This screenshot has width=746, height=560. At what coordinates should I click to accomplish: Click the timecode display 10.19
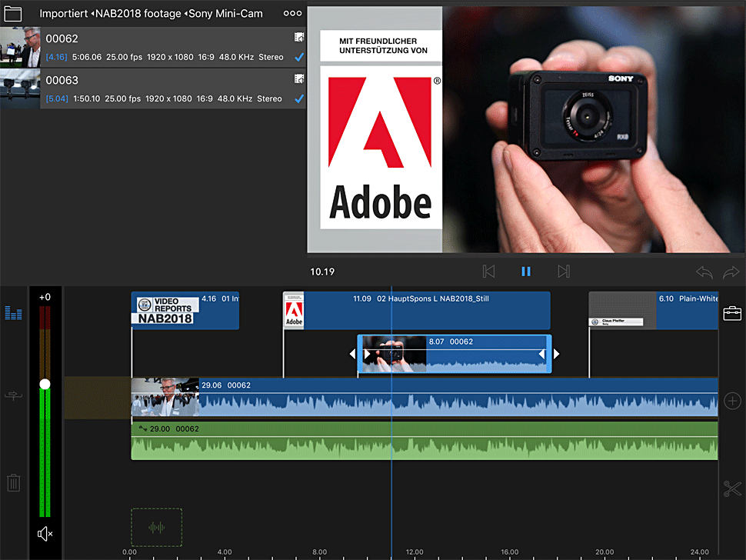(x=322, y=272)
